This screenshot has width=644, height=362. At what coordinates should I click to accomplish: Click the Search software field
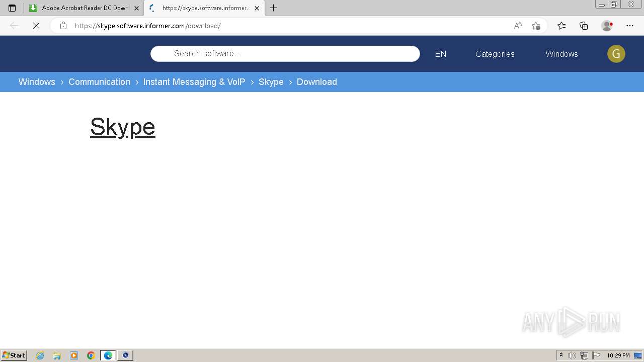pyautogui.click(x=285, y=54)
